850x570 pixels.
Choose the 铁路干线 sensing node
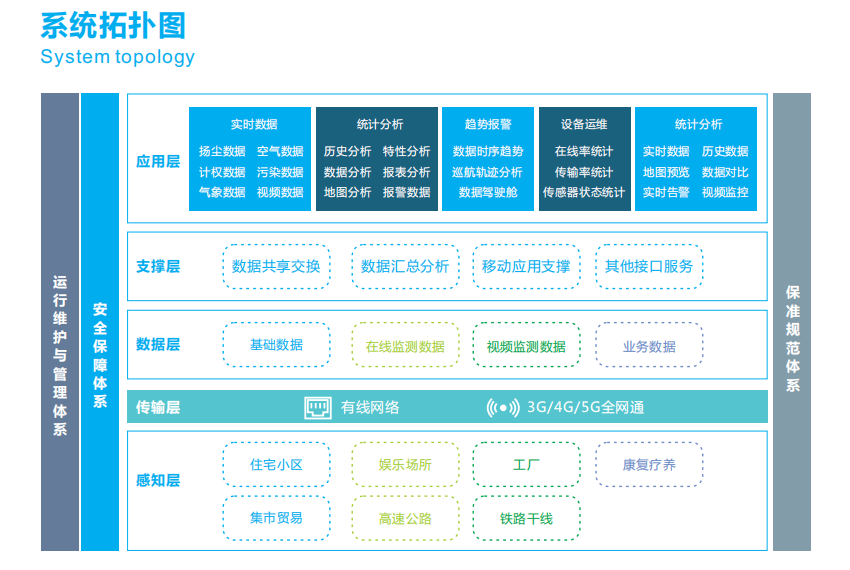click(526, 519)
